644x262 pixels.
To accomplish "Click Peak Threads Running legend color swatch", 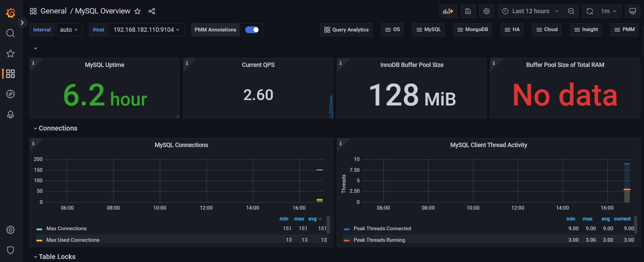I will (x=346, y=240).
